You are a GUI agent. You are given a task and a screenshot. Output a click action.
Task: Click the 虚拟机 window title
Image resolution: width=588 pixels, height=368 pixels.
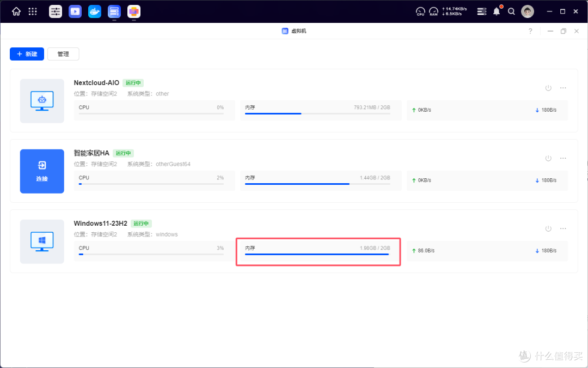coord(299,31)
